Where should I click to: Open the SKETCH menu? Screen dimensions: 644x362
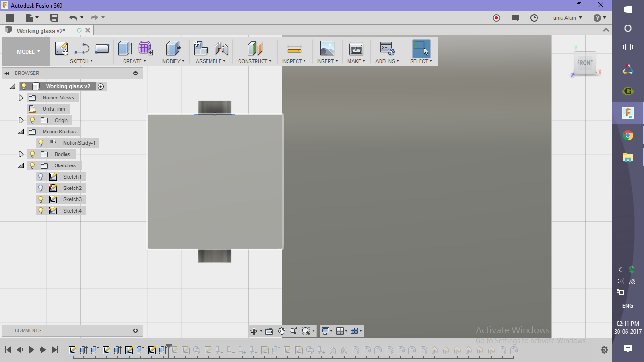(x=81, y=61)
